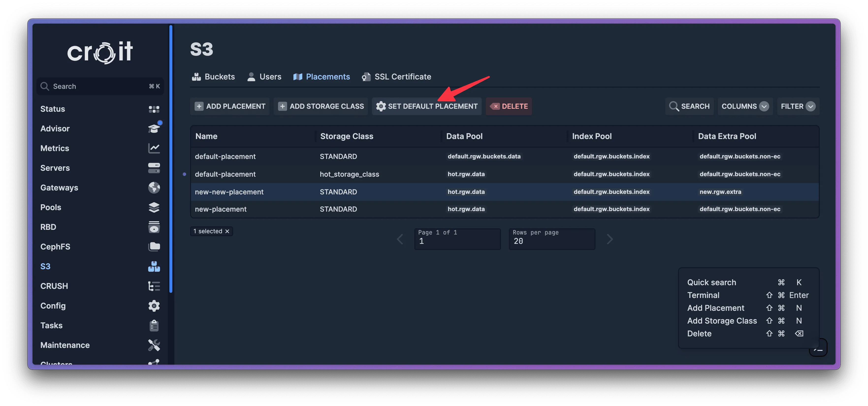
Task: Open the Advisor graduation cap icon
Action: [x=154, y=129]
